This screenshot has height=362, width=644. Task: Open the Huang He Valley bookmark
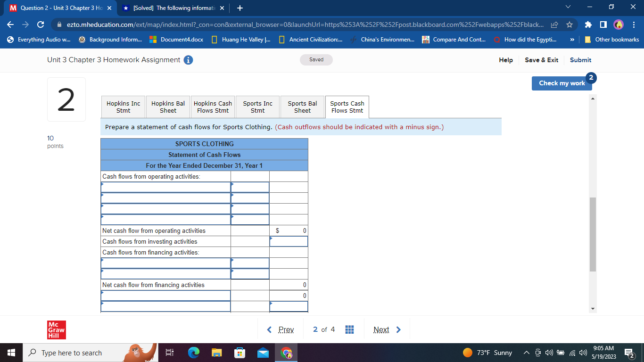click(241, 40)
